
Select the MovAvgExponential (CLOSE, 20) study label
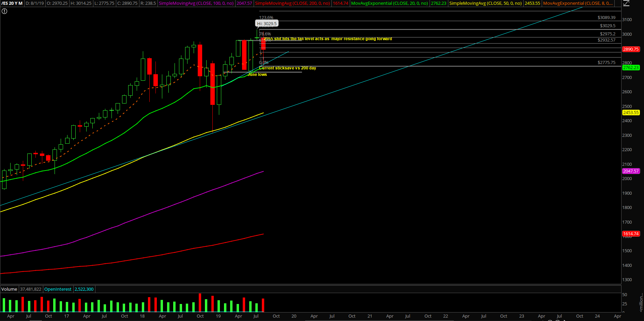tap(389, 3)
